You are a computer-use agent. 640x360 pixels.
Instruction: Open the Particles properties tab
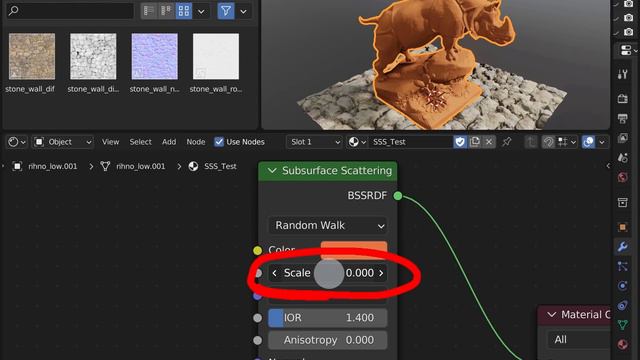click(622, 266)
